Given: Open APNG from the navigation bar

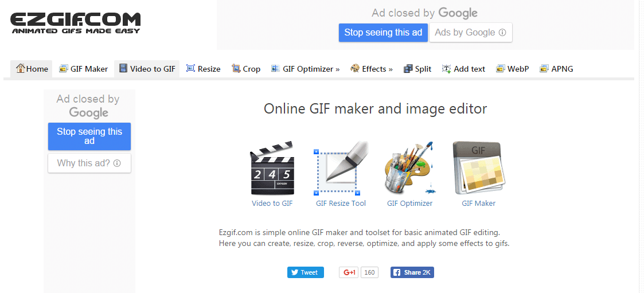Looking at the screenshot, I should (556, 69).
